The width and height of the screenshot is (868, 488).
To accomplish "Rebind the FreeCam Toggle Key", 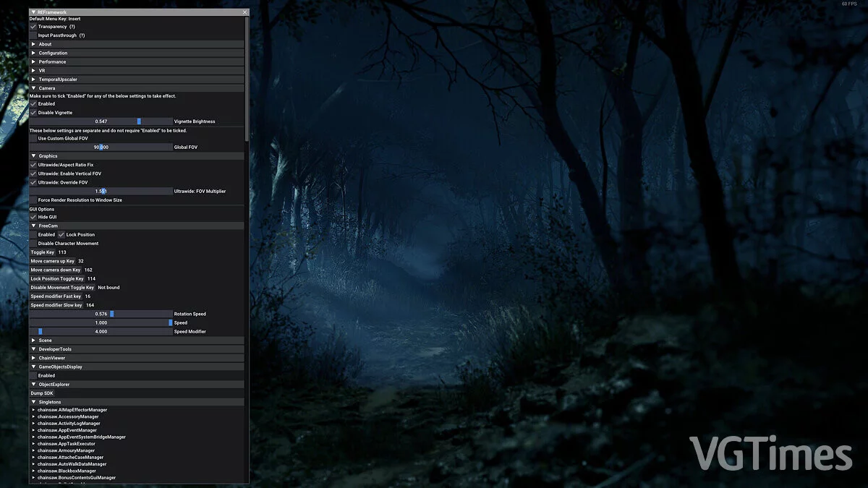I will (x=43, y=252).
